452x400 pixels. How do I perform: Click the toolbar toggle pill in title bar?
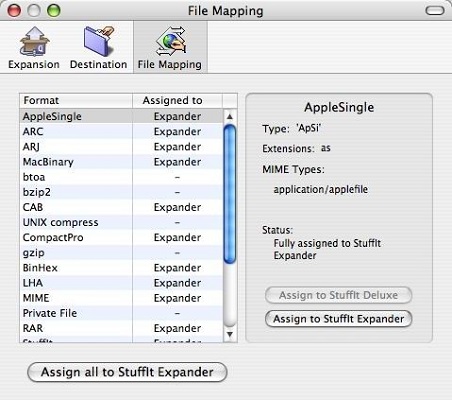(x=435, y=11)
